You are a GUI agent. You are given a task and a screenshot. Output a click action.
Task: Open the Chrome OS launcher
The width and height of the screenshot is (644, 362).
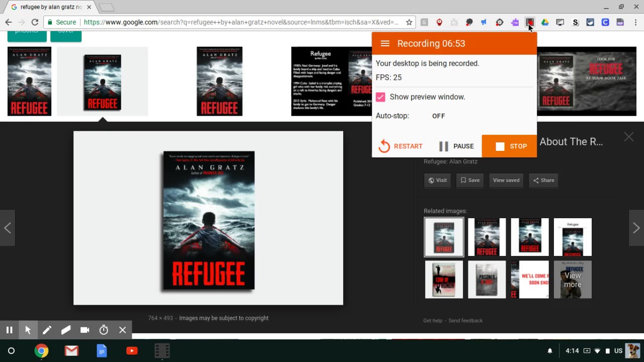click(11, 350)
